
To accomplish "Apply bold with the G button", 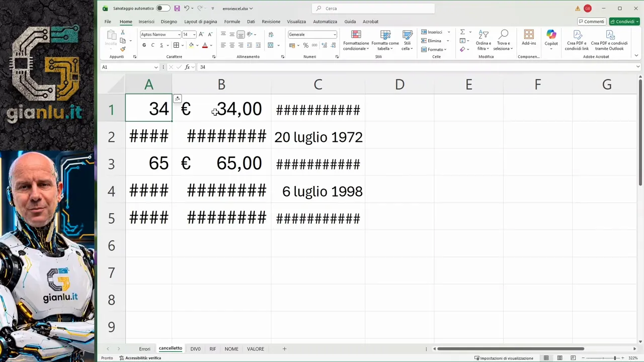I will [144, 45].
